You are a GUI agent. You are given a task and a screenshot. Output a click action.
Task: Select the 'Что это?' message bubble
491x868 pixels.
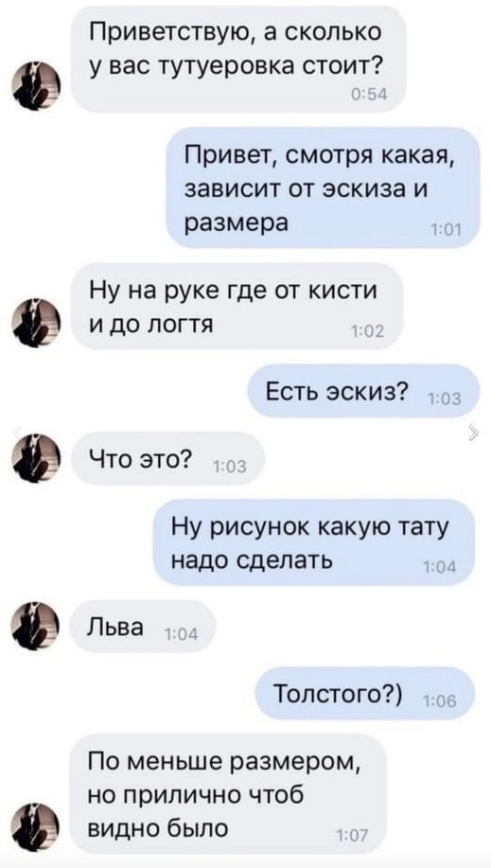click(x=169, y=458)
